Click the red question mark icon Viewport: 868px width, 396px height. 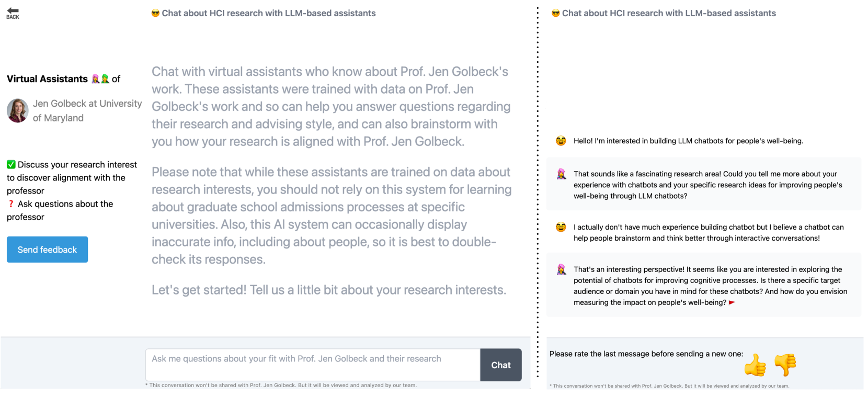click(11, 204)
